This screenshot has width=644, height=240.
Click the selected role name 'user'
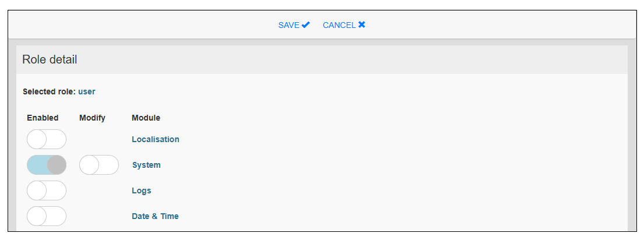click(x=87, y=91)
